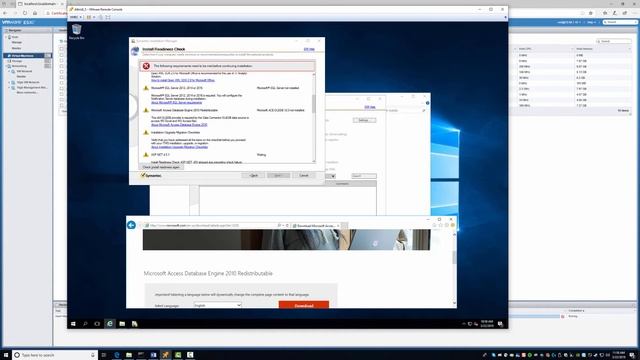Click the warning icon beside Installation Upgrade Migration Checklist

tap(146, 133)
